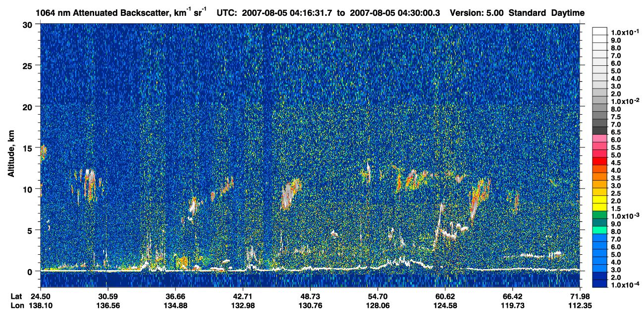Click the latitude value '60.62'
Image resolution: width=644 pixels, height=330 pixels.
coord(445,296)
